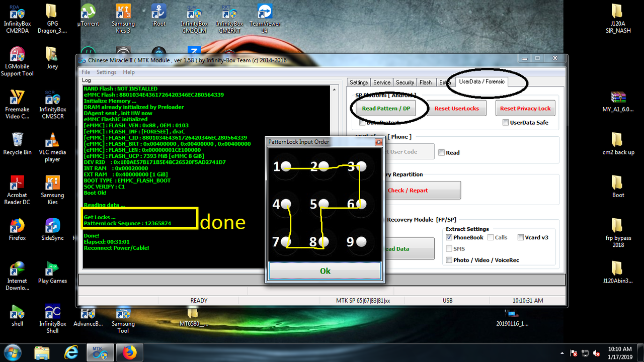The image size is (644, 362).
Task: Launch iRoot desktop icon
Action: tap(158, 15)
